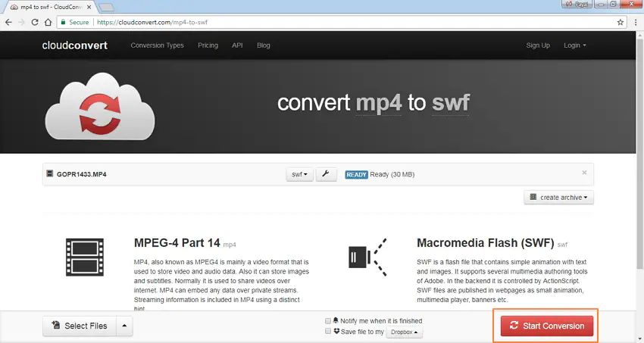Open the Dropbox storage selector dropdown

404,332
